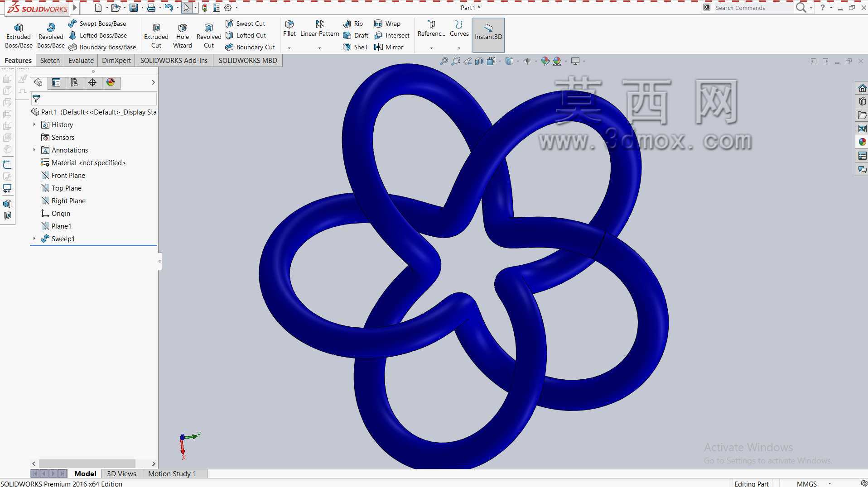Open the Curves tools

pyautogui.click(x=459, y=28)
